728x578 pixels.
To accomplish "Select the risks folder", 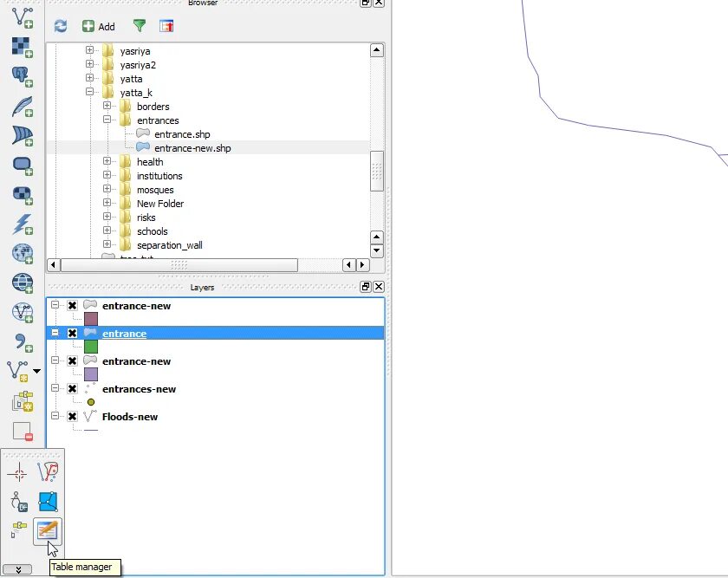I will tap(146, 218).
